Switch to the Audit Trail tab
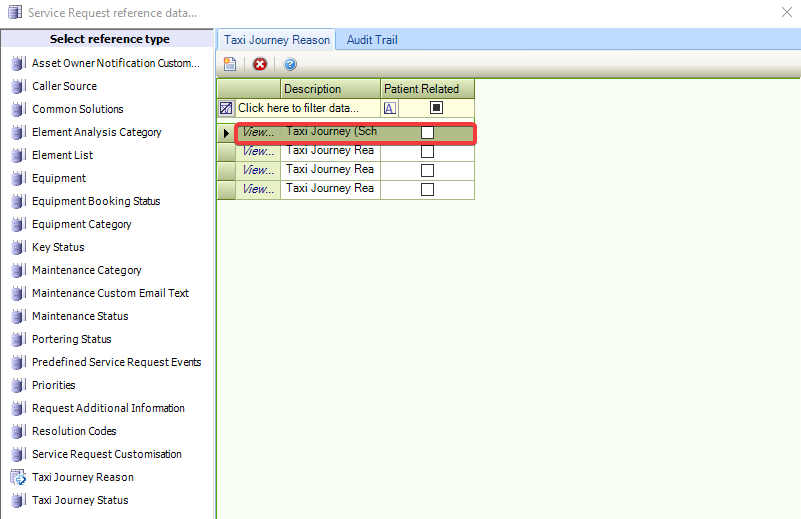 pos(372,40)
